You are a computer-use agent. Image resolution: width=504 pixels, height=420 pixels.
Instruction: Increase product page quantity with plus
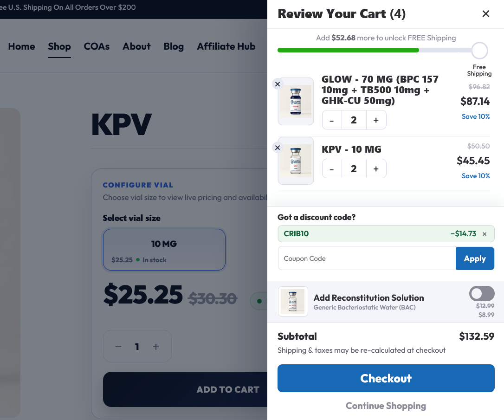tap(156, 347)
